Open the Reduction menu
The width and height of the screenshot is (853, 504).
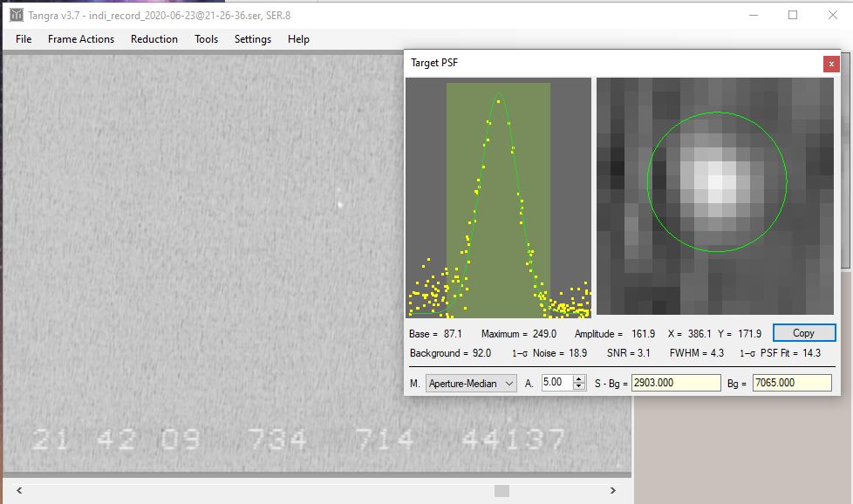(154, 39)
